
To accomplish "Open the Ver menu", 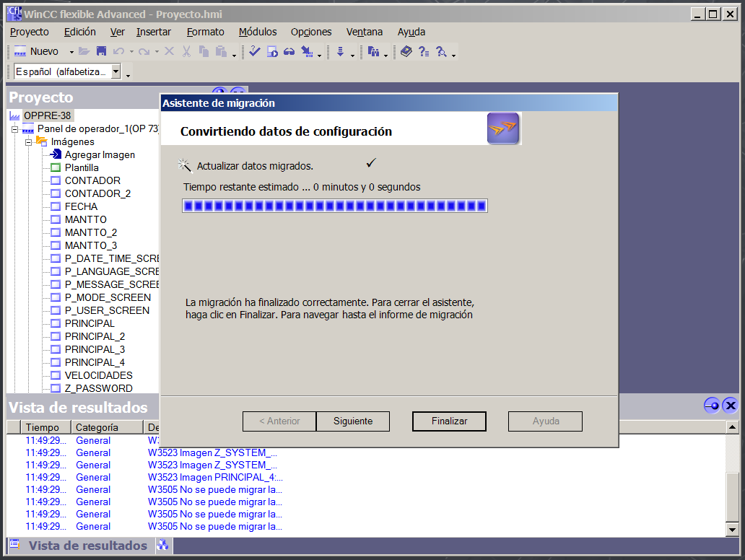I will click(118, 32).
